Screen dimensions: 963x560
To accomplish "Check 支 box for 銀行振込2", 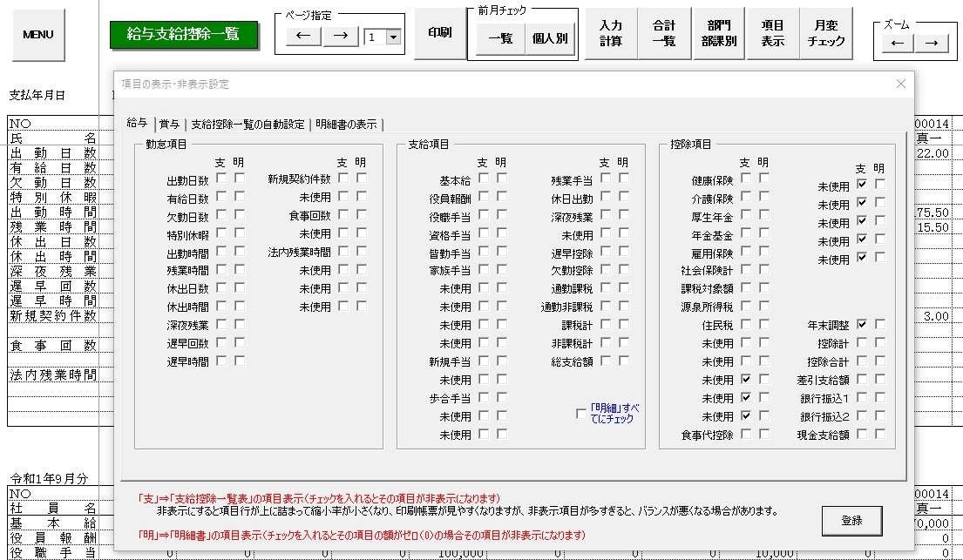I will pos(862,415).
